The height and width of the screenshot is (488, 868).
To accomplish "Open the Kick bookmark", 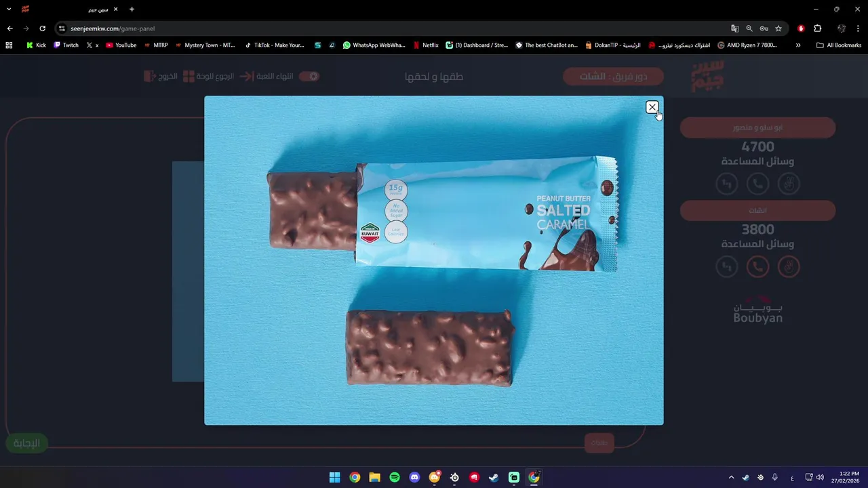I will click(x=36, y=45).
